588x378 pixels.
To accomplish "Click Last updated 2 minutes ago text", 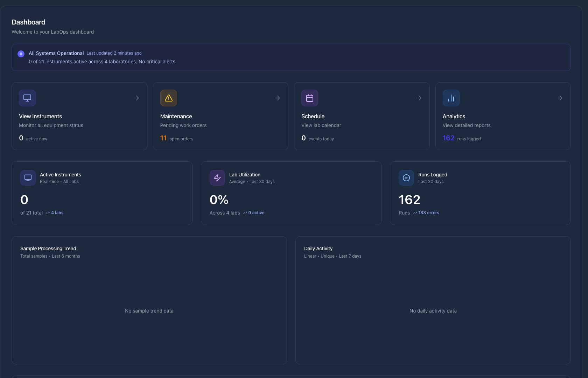I will (x=114, y=53).
